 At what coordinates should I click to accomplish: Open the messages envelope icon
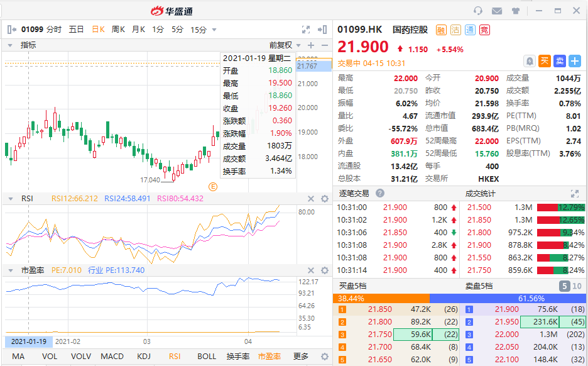pos(497,11)
